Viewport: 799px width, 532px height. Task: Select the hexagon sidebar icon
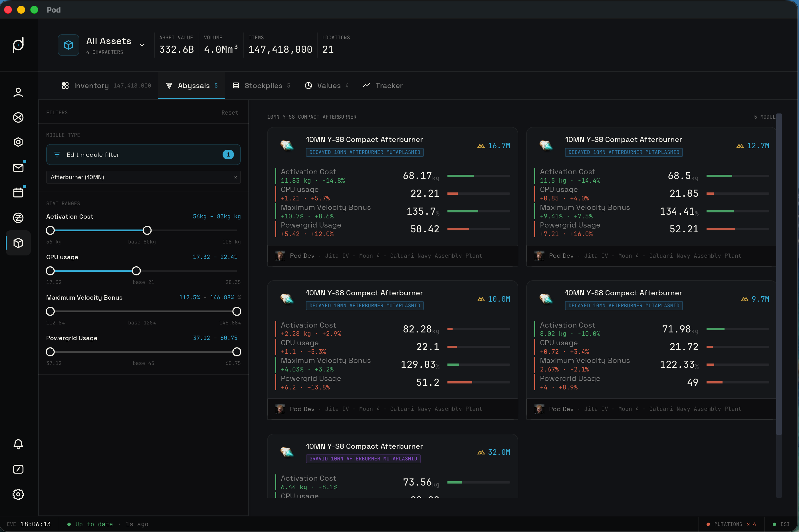pyautogui.click(x=18, y=142)
